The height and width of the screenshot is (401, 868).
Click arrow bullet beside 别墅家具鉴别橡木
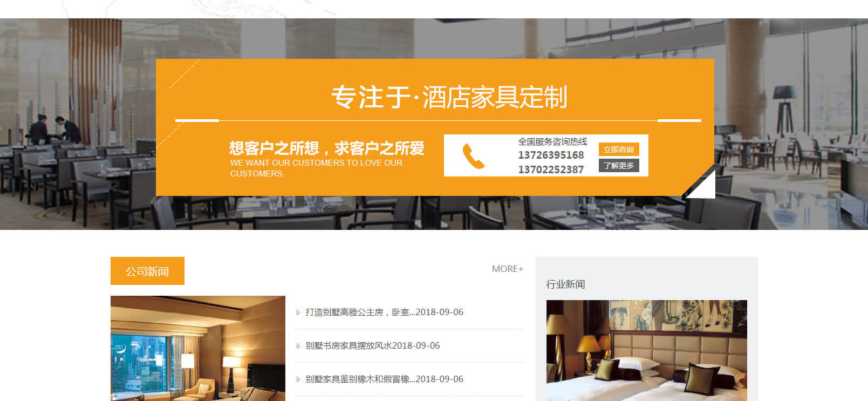(x=298, y=379)
